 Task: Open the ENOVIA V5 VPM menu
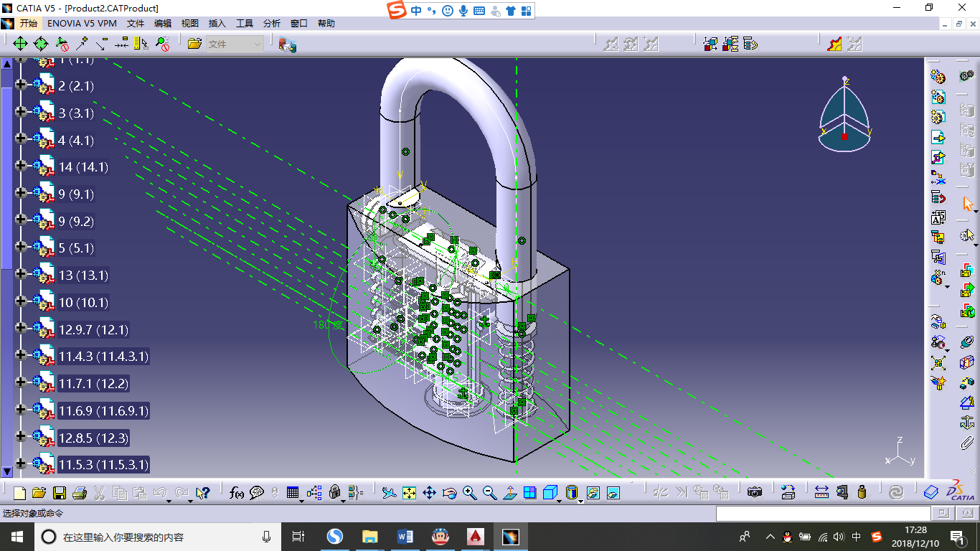coord(82,24)
